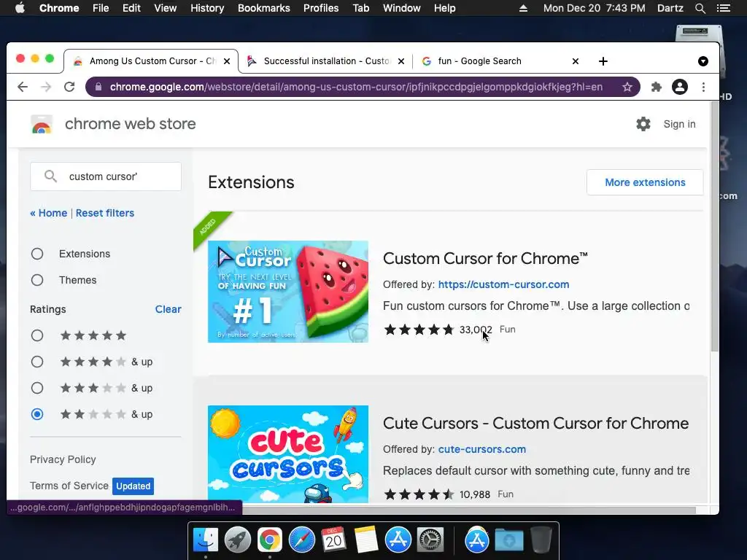Click the vertical page scrollbar
747x560 pixels.
point(714,227)
